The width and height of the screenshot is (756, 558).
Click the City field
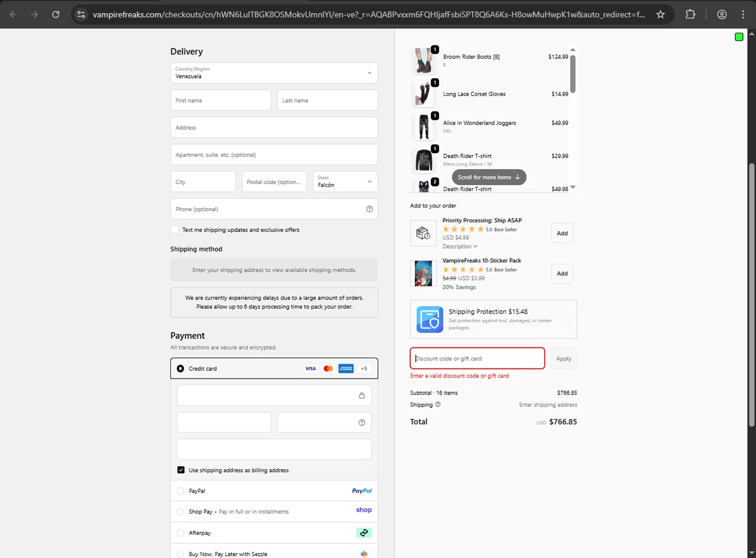point(203,182)
